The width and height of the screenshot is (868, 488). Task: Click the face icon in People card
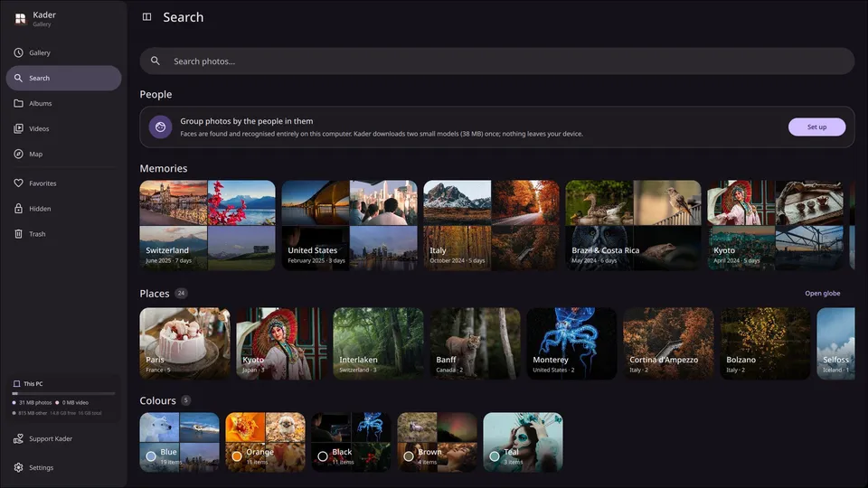tap(160, 127)
